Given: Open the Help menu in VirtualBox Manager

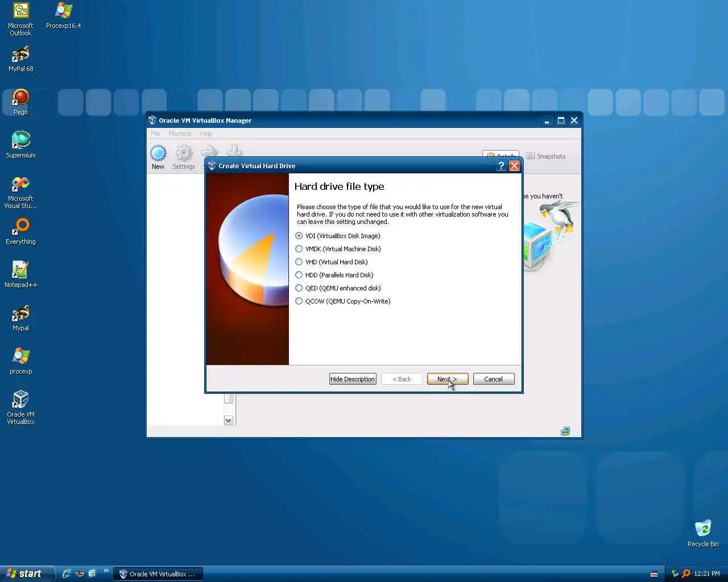Looking at the screenshot, I should [x=206, y=134].
